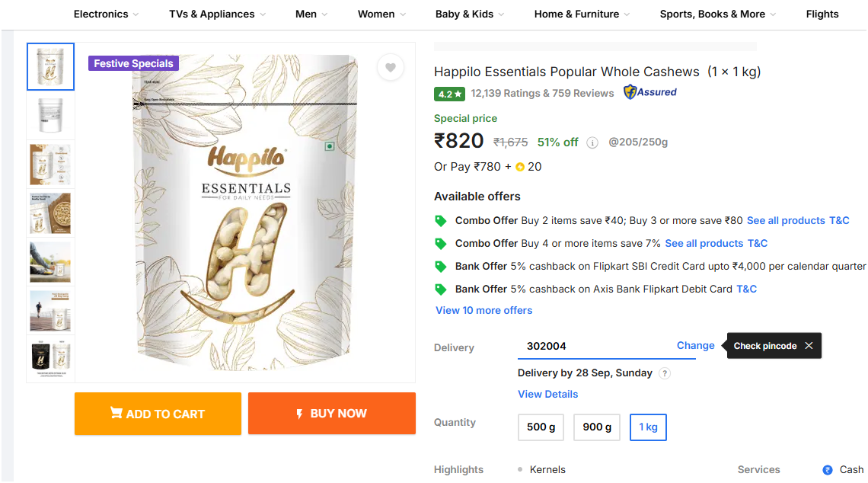Click the delivery date help question icon
The width and height of the screenshot is (868, 483).
[x=665, y=373]
